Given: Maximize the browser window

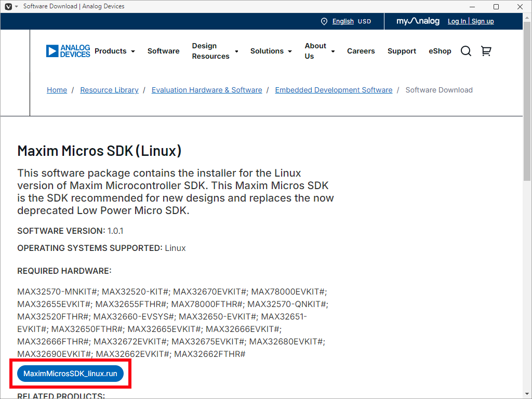Looking at the screenshot, I should (x=496, y=6).
